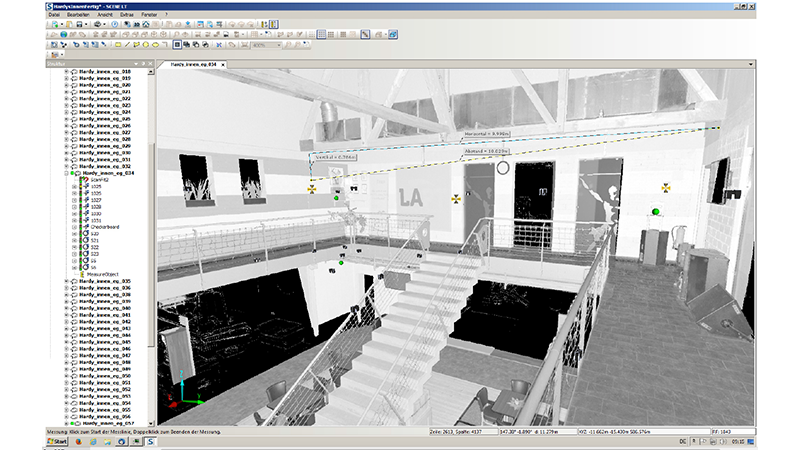Click the connected-points icon in third toolbar

[x=64, y=45]
